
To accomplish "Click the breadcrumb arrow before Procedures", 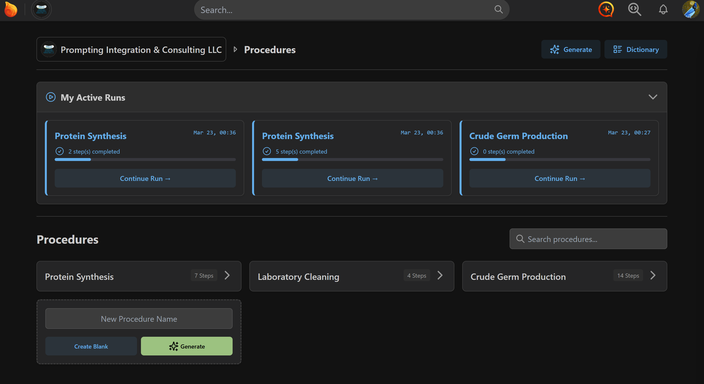I will 235,49.
